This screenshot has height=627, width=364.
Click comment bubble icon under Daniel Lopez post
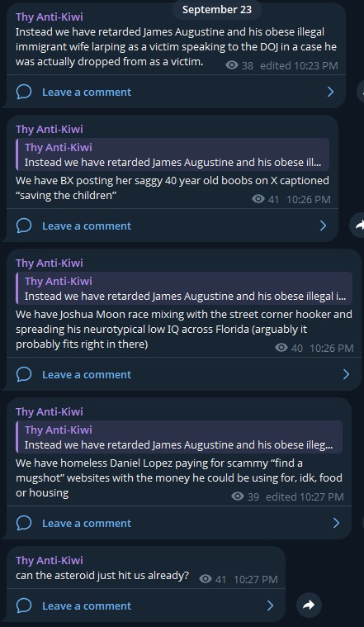(x=24, y=523)
